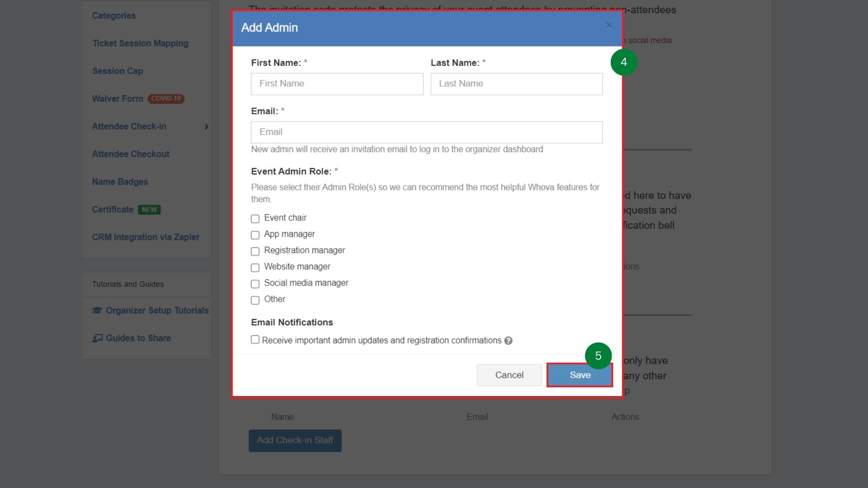Enable important admin updates notifications
Screen dimensions: 868x488
click(x=255, y=340)
